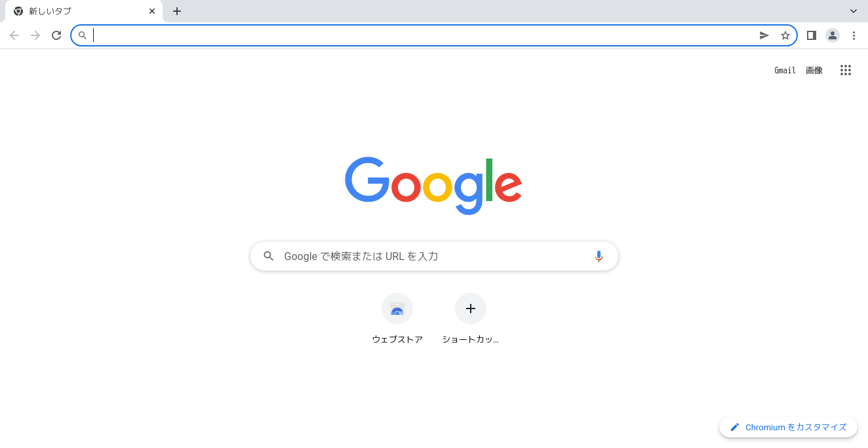Expand the tab search chevron
This screenshot has height=448, width=868.
point(854,11)
